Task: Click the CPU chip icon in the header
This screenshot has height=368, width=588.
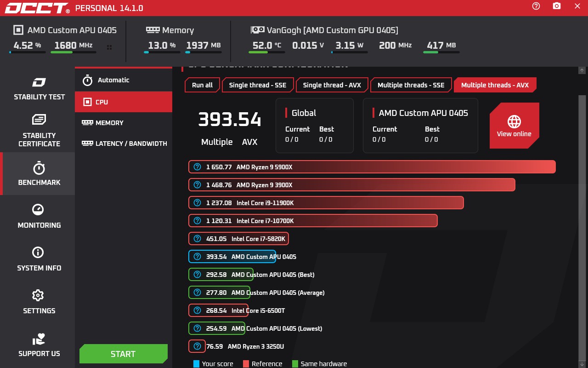Action: tap(18, 30)
